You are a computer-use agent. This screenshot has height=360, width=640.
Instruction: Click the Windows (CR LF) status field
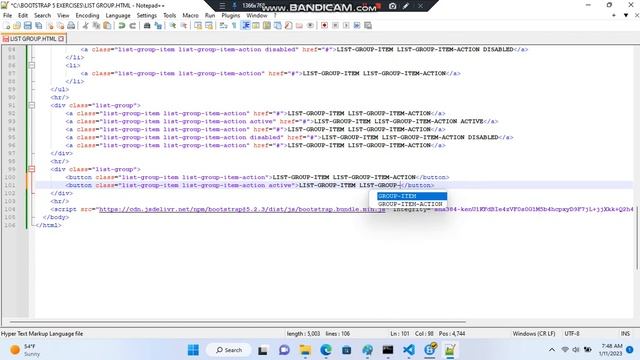coord(533,334)
